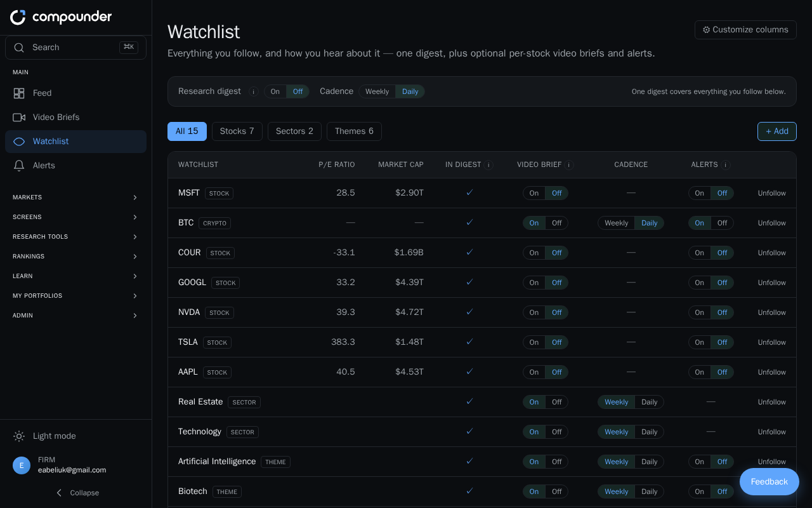
Task: Click the Compounder logo icon
Action: (x=18, y=17)
